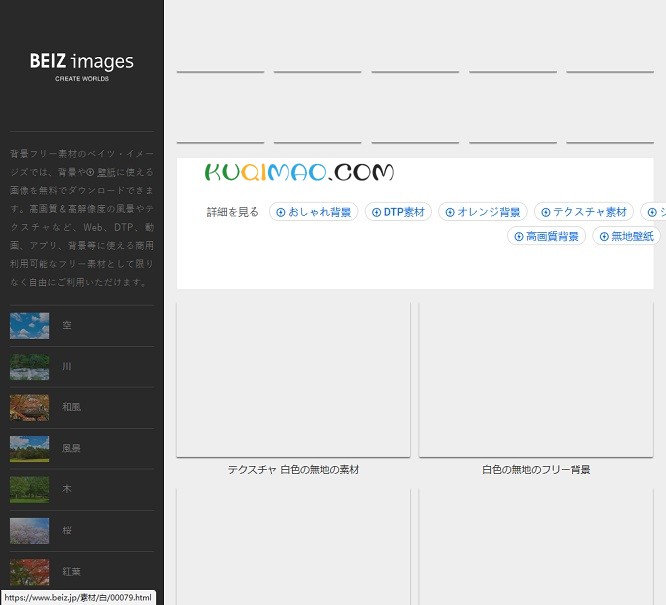Click the 空 sky thumbnail in sidebar

click(x=29, y=325)
